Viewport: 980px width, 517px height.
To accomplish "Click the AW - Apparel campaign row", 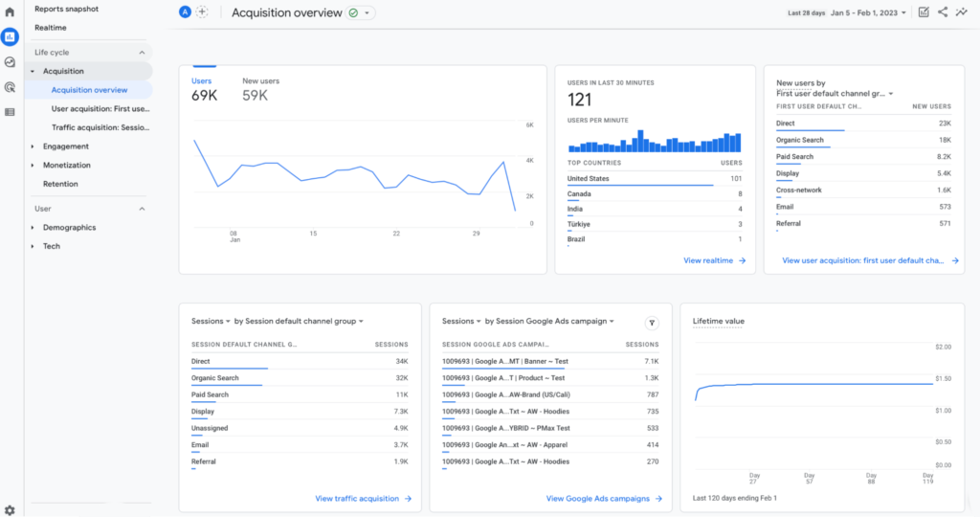I will [550, 445].
